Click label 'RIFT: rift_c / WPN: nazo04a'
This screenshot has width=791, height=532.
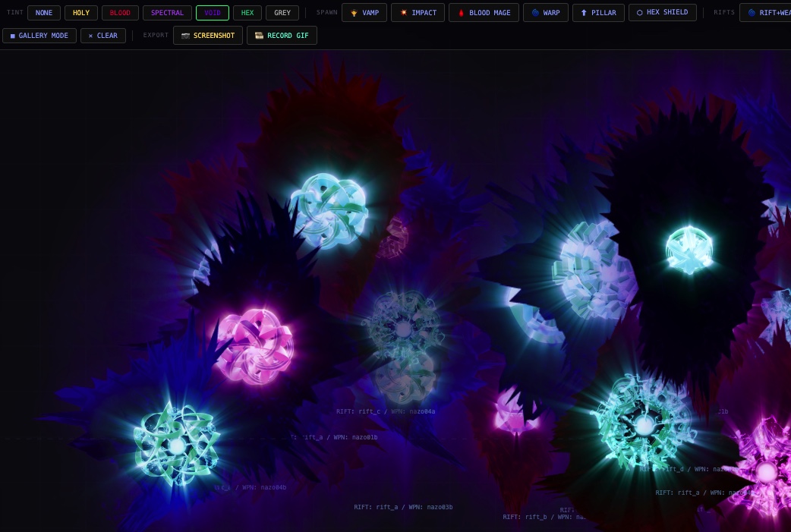[x=386, y=411]
